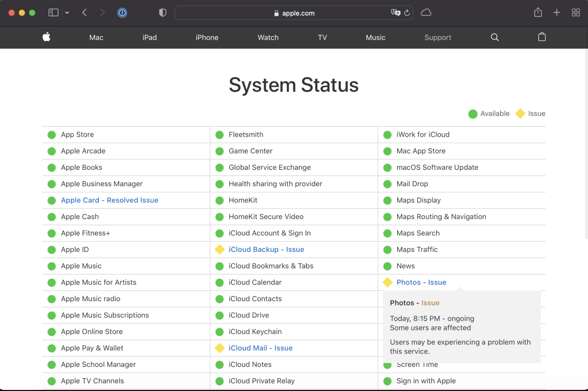Image resolution: width=588 pixels, height=391 pixels.
Task: Click the green dot beside News
Action: point(387,266)
